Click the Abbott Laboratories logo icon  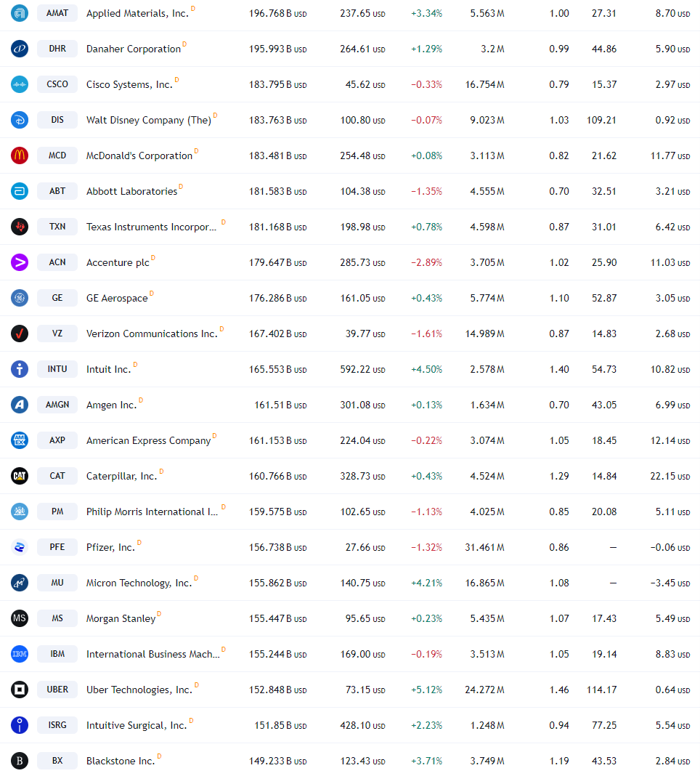20,191
